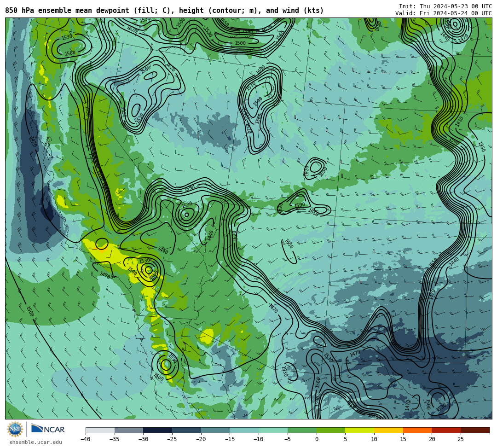
Task: Pick the dark blue swatch, -25 to -20
Action: (186, 430)
